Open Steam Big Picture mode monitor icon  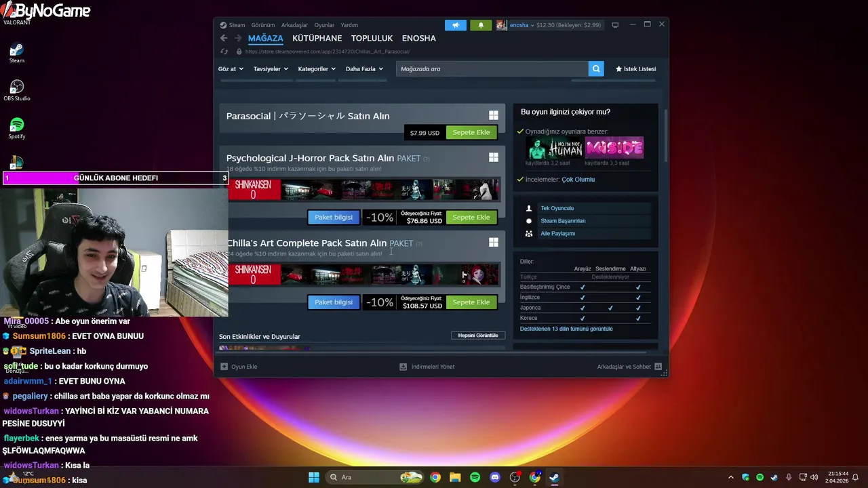[x=615, y=25]
